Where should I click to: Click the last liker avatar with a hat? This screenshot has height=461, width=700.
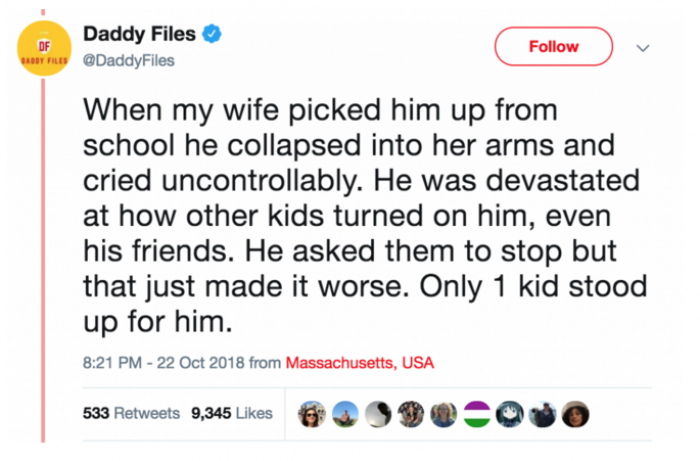click(x=577, y=414)
